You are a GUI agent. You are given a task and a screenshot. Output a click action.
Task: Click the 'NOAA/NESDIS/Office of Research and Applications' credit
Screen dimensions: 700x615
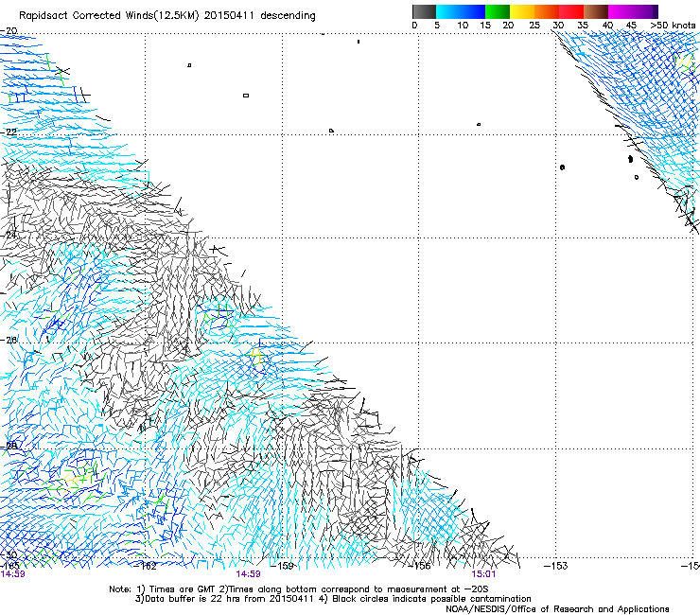[x=557, y=609]
